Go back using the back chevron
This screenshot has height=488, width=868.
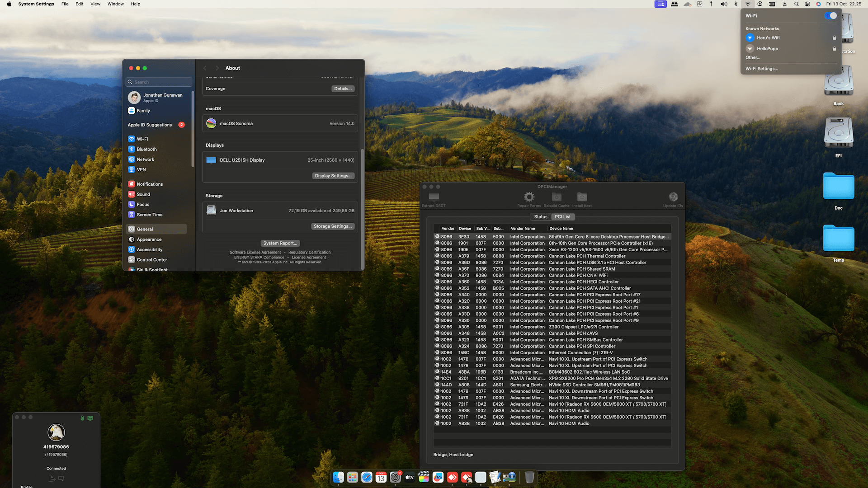pos(205,68)
